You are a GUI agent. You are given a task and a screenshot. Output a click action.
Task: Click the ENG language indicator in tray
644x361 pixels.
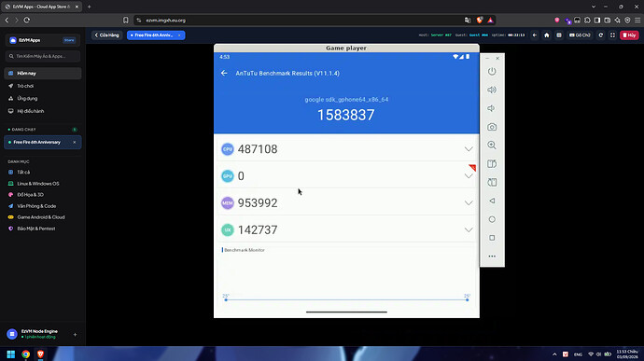coord(578,354)
